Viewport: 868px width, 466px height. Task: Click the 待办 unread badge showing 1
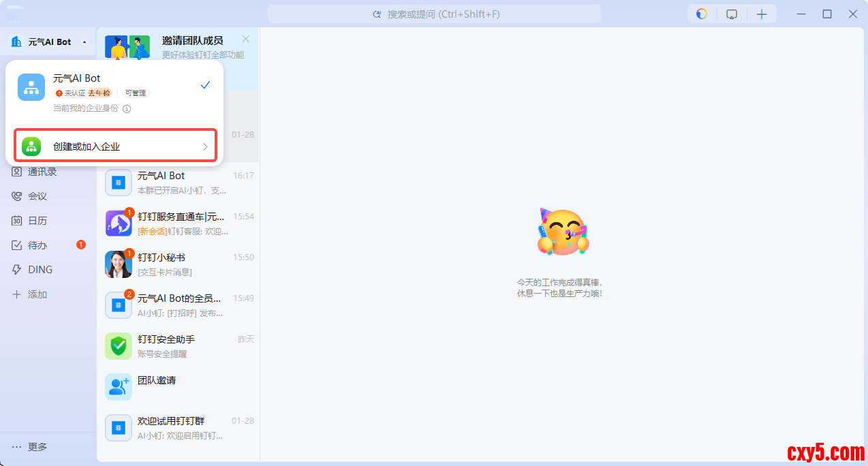pyautogui.click(x=81, y=245)
